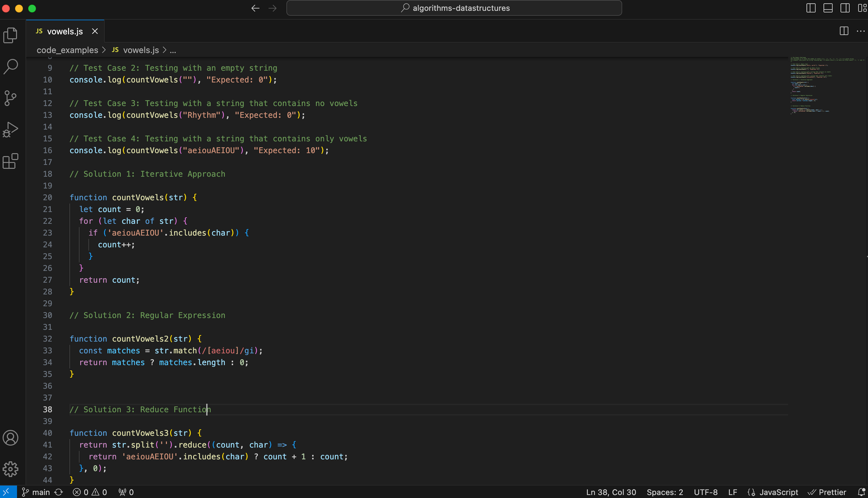The image size is (868, 498).
Task: Open the UTF-8 encoding selector
Action: click(x=705, y=492)
